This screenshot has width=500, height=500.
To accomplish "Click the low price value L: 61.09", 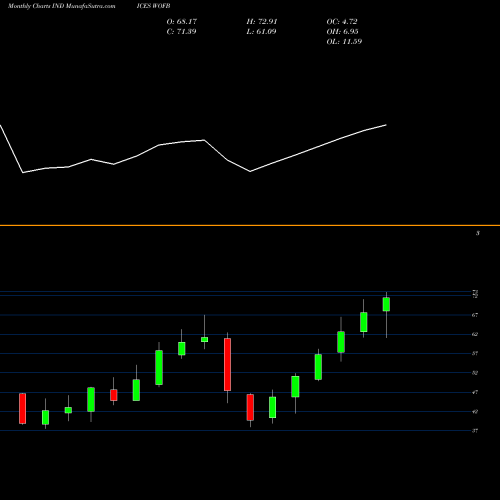I will point(261,32).
